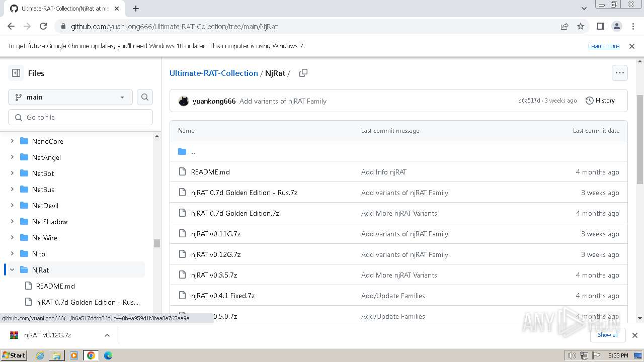Copy the NjRat path to clipboard
644x362 pixels.
[303, 73]
